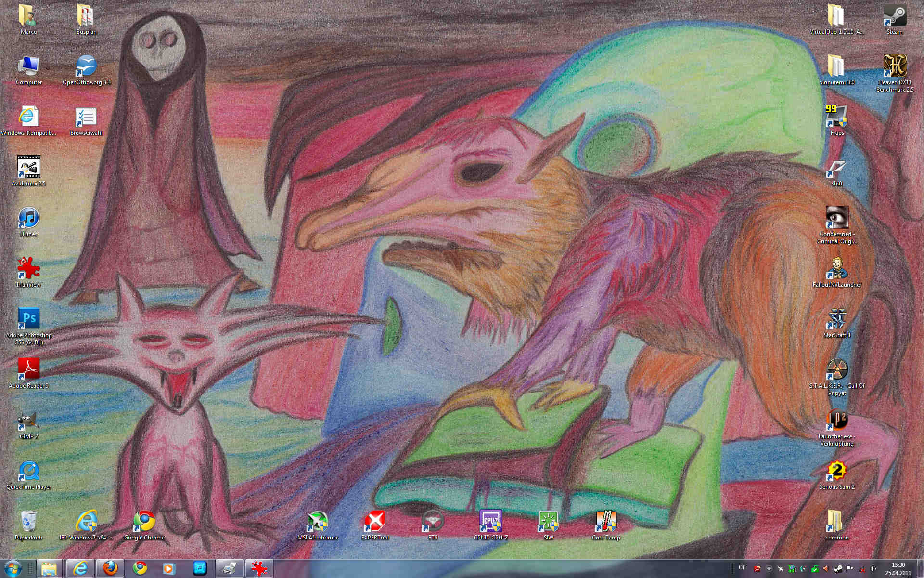Open Windows Explorer from the taskbar

[x=49, y=568]
